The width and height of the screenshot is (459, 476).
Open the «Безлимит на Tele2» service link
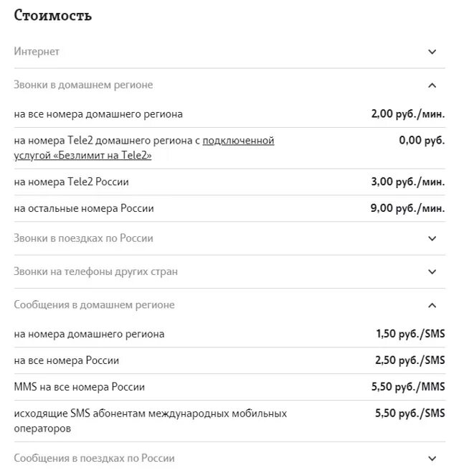click(x=238, y=141)
